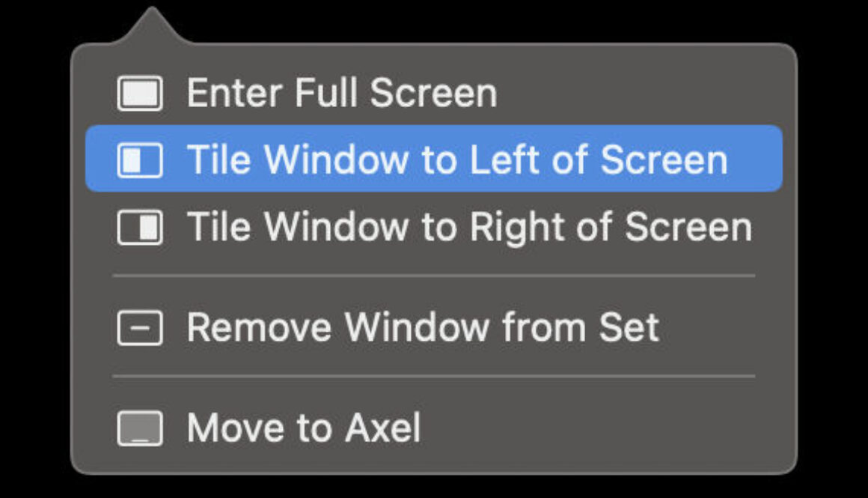
Task: Detach the window from its tiled set
Action: click(423, 327)
